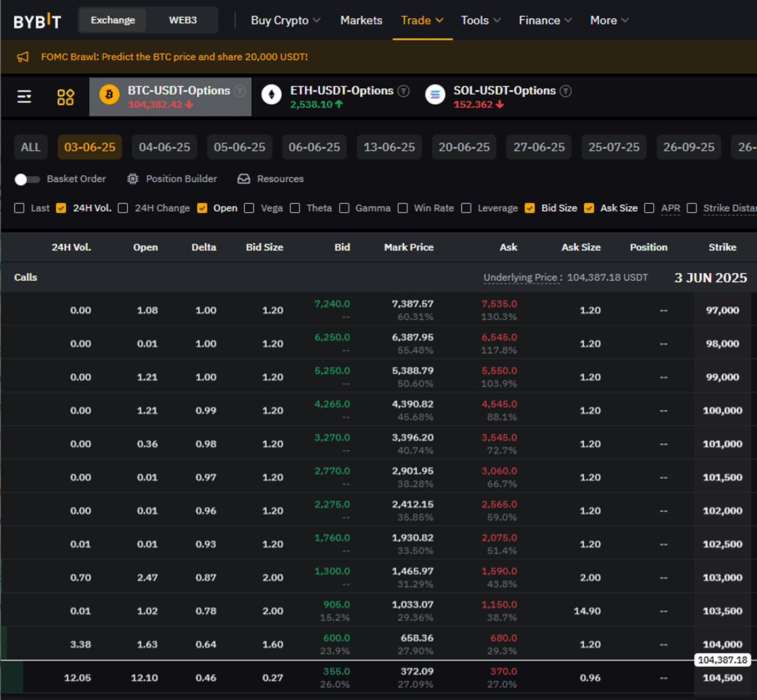Enable the Vega checkbox
The image size is (757, 700).
[x=249, y=208]
